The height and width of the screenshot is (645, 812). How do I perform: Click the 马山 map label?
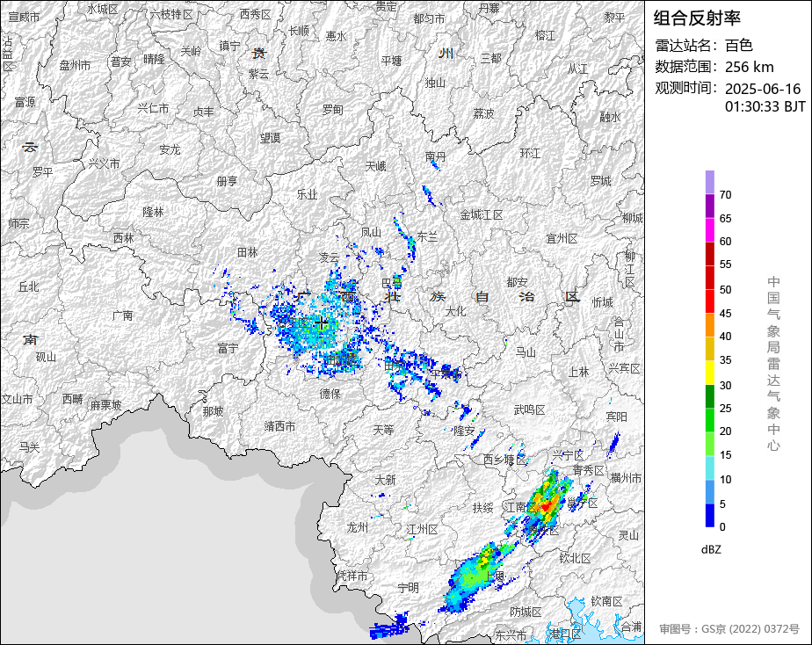[526, 352]
